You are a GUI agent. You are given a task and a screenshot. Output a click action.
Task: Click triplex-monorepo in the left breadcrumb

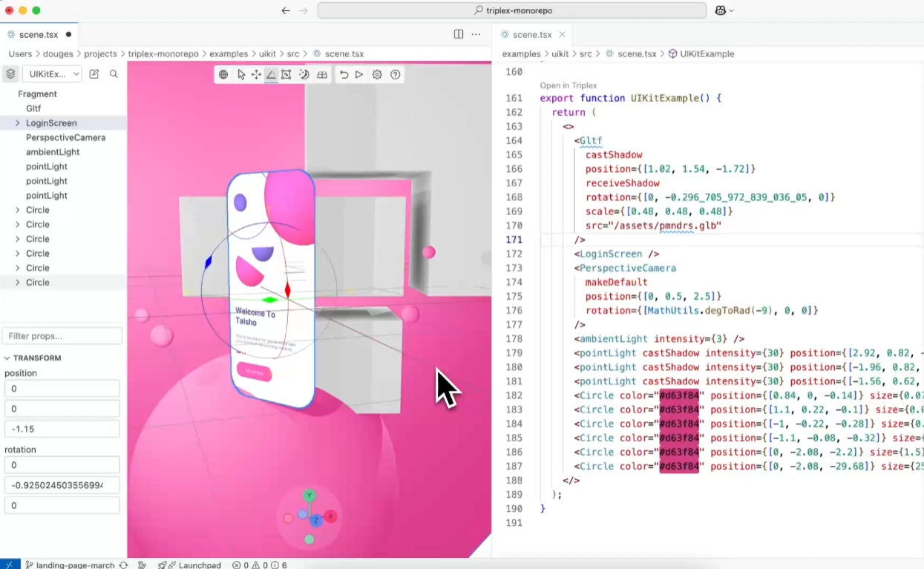(x=163, y=54)
